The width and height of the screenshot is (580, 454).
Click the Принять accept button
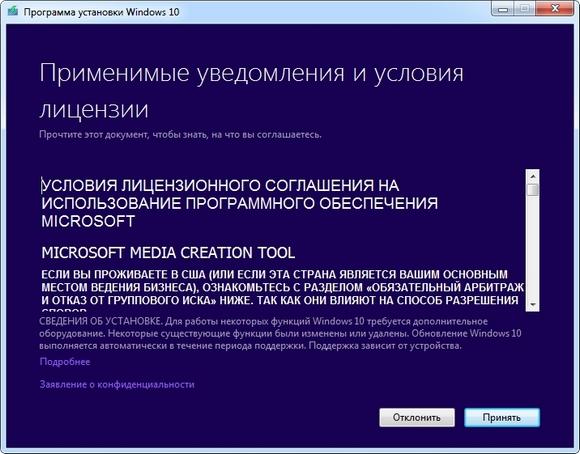click(502, 417)
